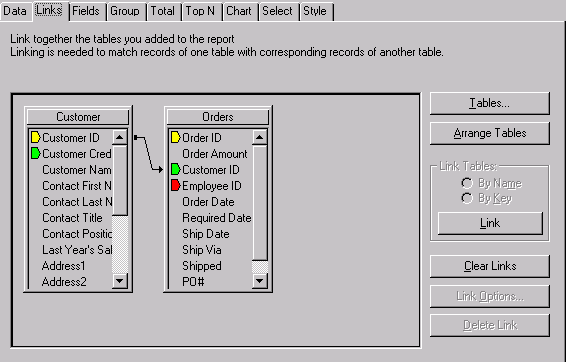Select the Contact First N field

[77, 186]
